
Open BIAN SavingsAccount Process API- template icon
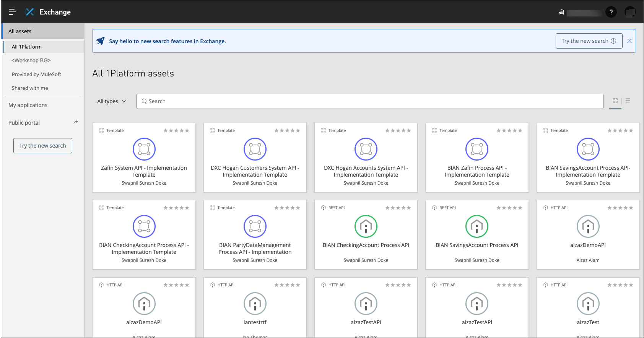click(588, 149)
